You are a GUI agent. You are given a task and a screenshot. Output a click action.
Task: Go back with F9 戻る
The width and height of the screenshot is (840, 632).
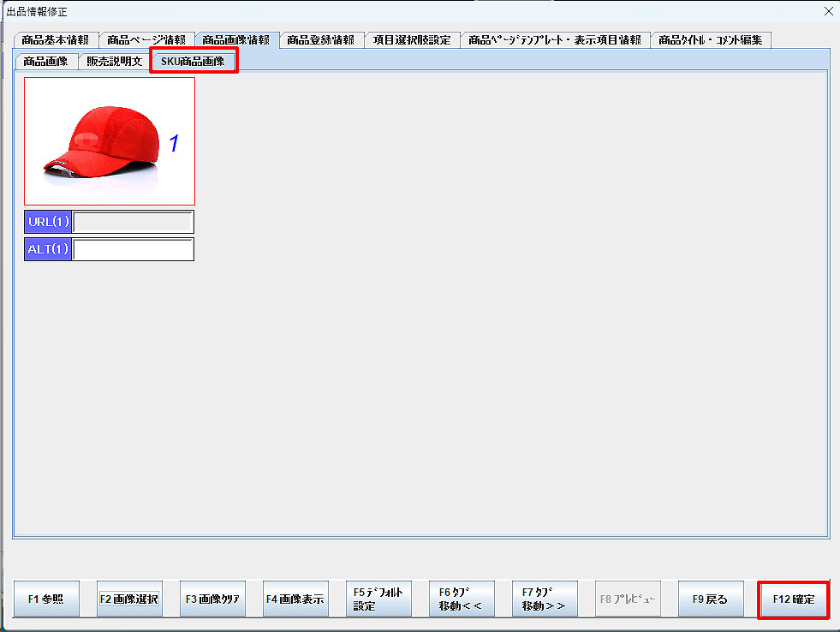click(711, 599)
